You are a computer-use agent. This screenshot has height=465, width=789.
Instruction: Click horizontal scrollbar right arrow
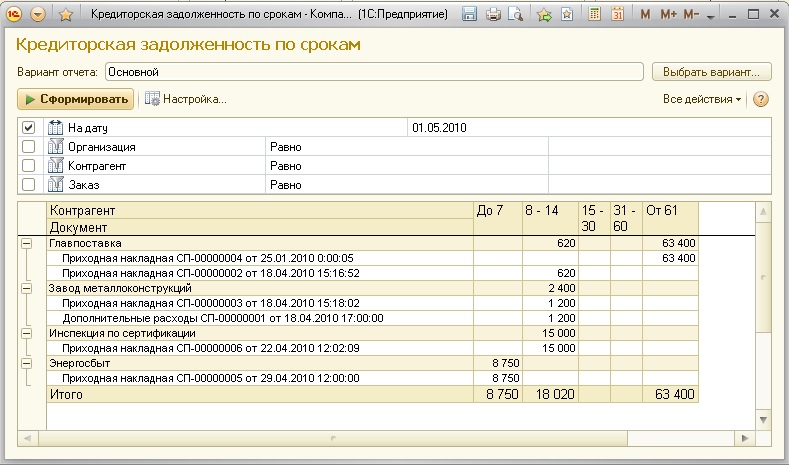[x=745, y=438]
